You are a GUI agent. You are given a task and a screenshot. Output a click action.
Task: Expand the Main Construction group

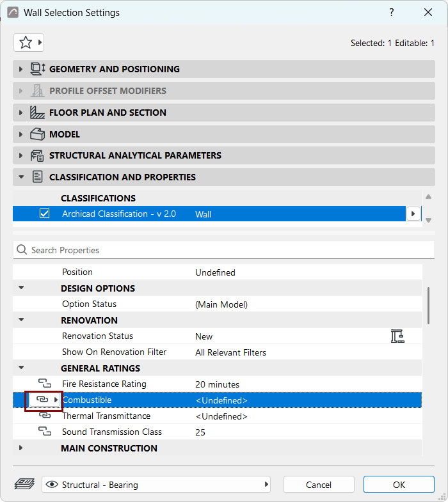click(x=21, y=448)
